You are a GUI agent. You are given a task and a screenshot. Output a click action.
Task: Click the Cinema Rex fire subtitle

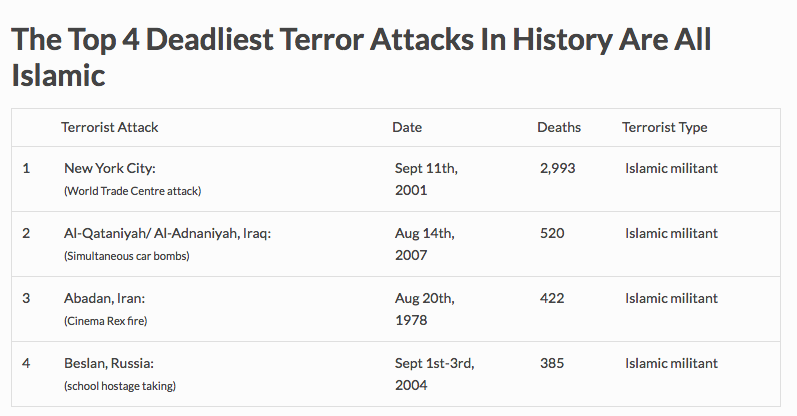click(x=111, y=320)
